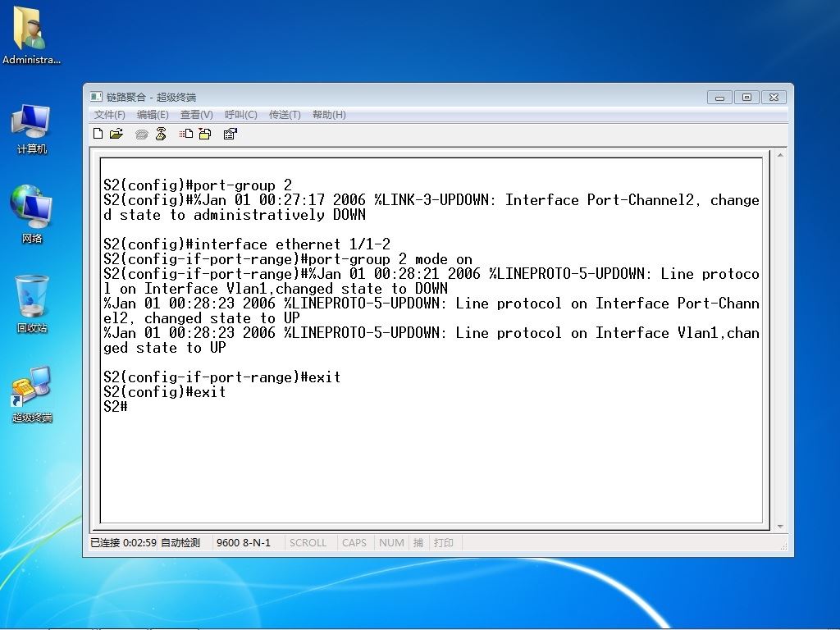
Task: Click the Receive file toolbar icon
Action: click(x=204, y=134)
